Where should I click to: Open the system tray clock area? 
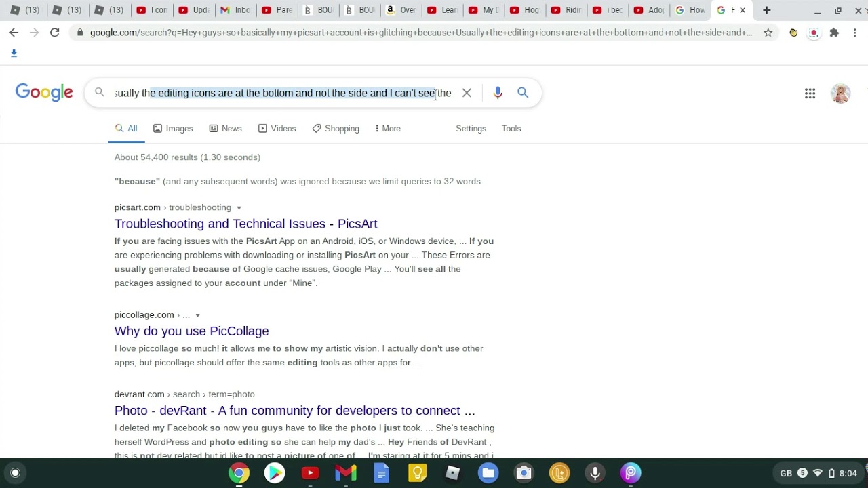848,473
